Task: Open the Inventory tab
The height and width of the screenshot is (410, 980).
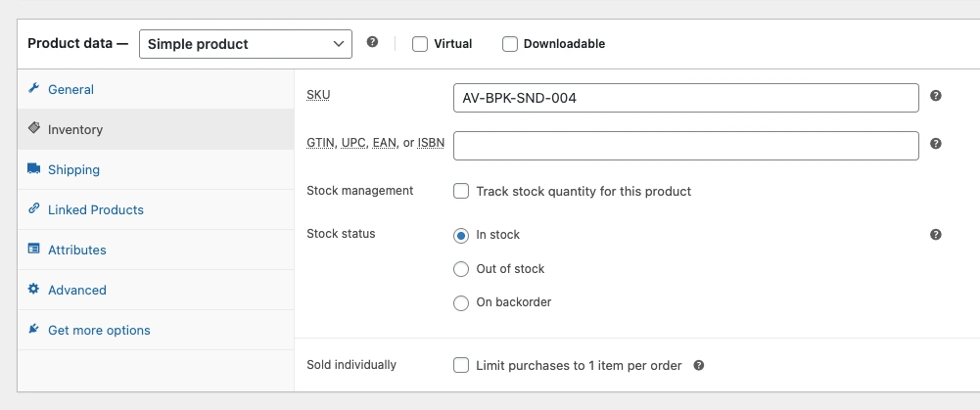Action: tap(156, 129)
